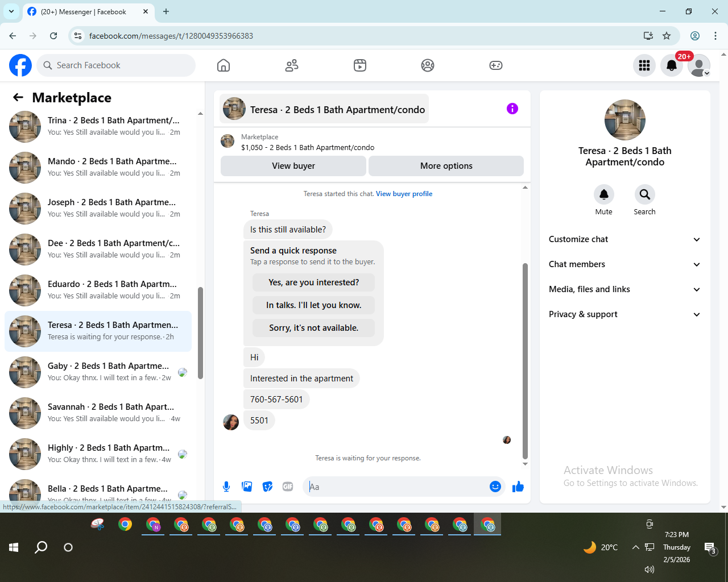Click the install app icon in address bar
728x582 pixels.
pos(648,36)
